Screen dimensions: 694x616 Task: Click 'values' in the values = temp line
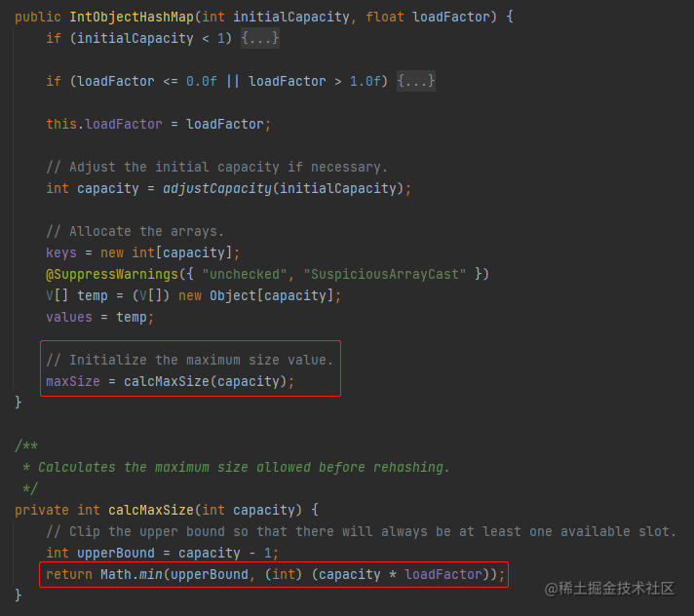(x=69, y=318)
